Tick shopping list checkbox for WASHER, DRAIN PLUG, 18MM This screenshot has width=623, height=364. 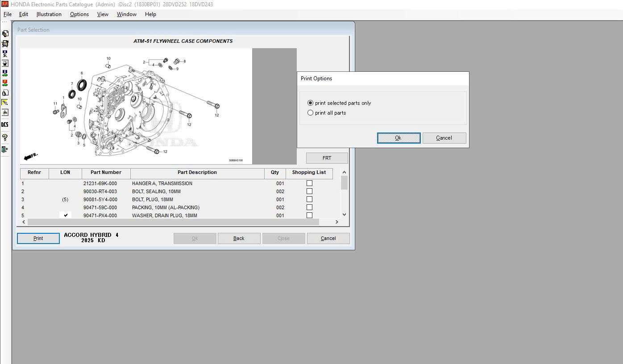[309, 215]
